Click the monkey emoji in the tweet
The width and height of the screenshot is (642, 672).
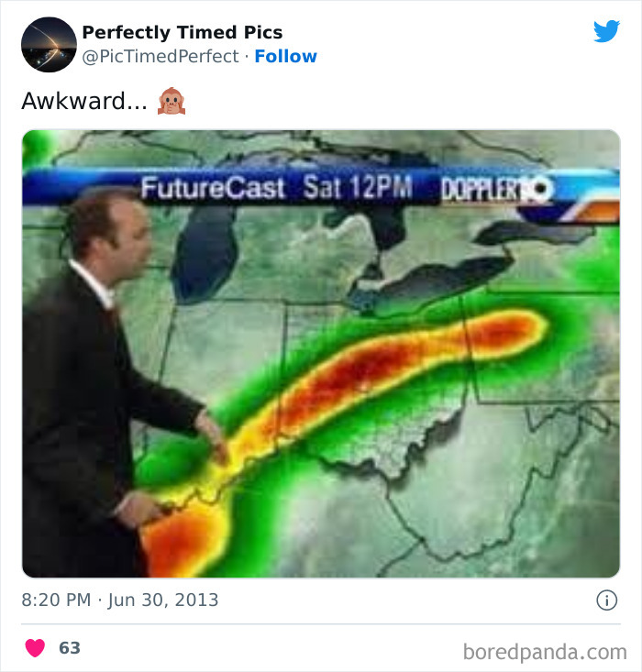tap(172, 101)
